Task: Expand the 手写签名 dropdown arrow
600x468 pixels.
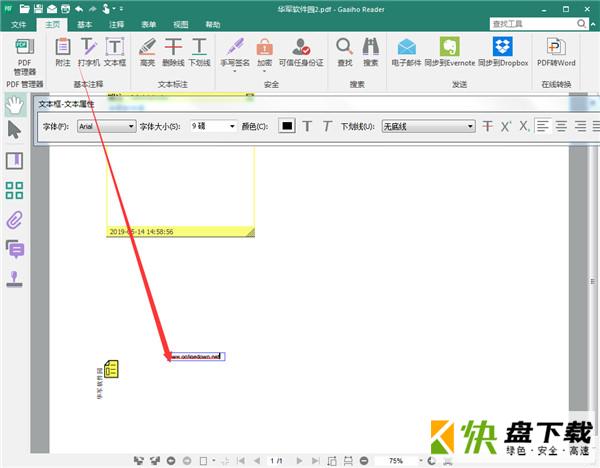Action: 235,71
